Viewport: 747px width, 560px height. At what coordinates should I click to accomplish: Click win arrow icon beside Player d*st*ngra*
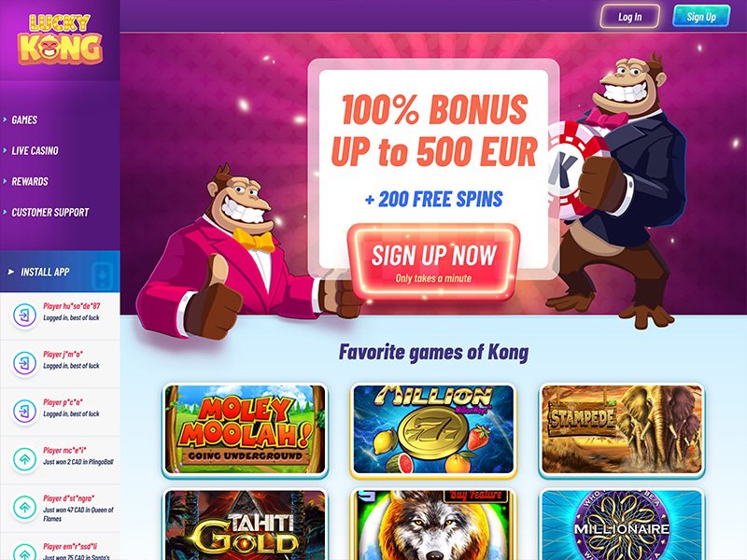[25, 507]
